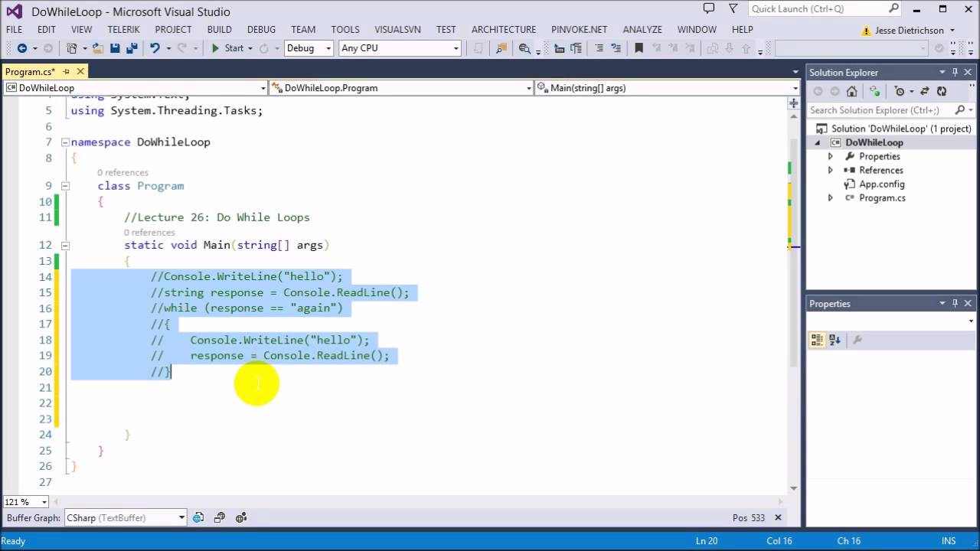Open the DEBUG menu
980x551 pixels.
pyautogui.click(x=261, y=29)
